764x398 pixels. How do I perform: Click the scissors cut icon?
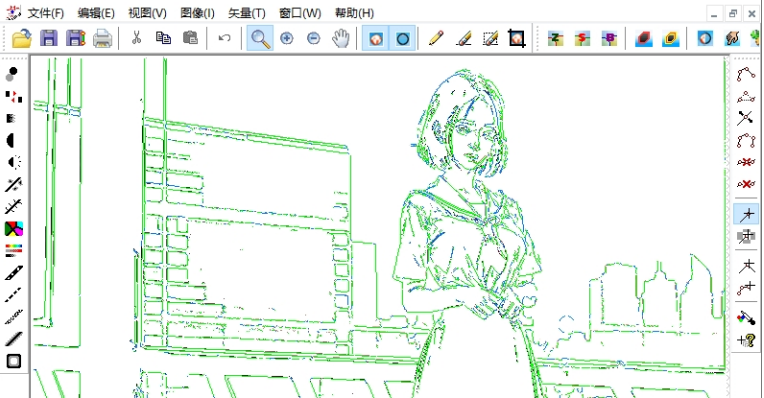(136, 38)
